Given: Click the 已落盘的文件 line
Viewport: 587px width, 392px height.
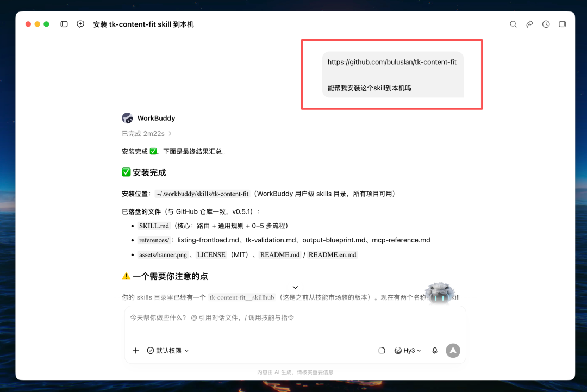Looking at the screenshot, I should tap(191, 211).
